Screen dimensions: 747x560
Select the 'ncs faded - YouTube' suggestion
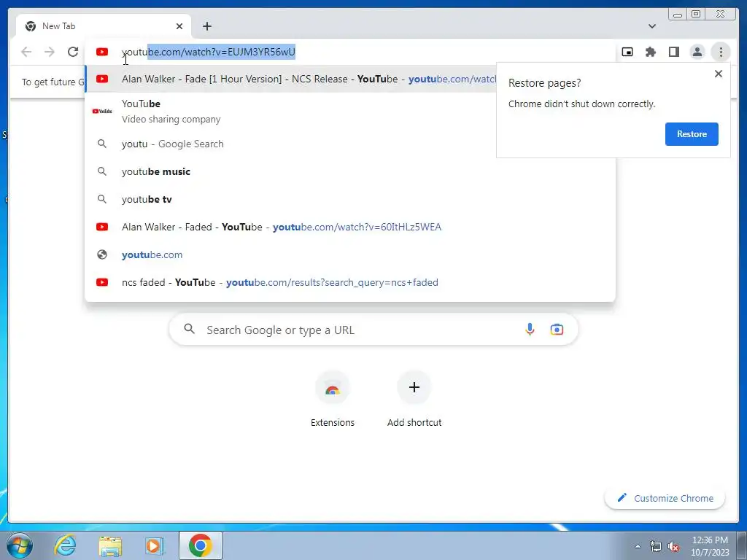click(x=350, y=282)
